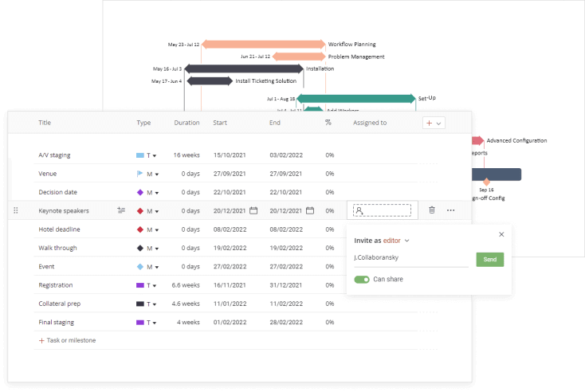Viewport: 585px width, 392px height.
Task: Click the Duration column header
Action: (x=186, y=123)
